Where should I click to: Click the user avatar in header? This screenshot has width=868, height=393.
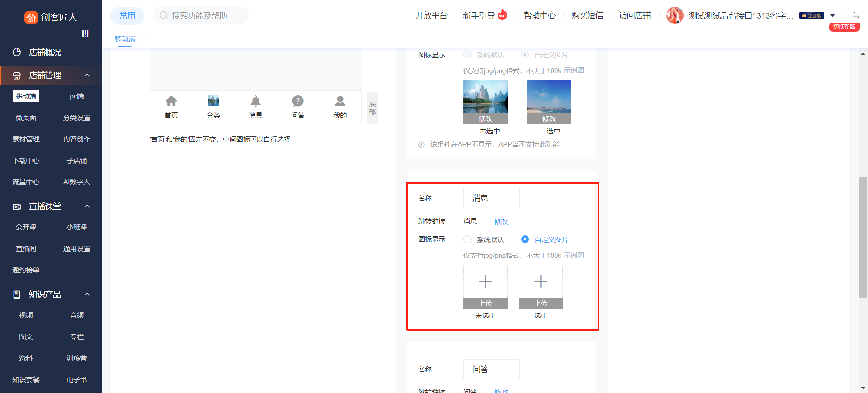pos(675,15)
